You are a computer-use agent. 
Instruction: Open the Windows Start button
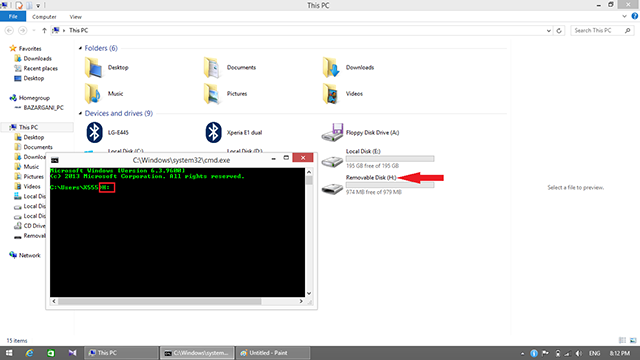(x=9, y=353)
